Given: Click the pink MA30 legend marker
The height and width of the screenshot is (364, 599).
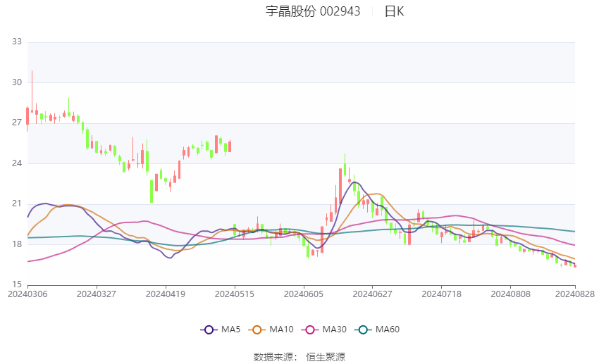Looking at the screenshot, I should (x=310, y=330).
